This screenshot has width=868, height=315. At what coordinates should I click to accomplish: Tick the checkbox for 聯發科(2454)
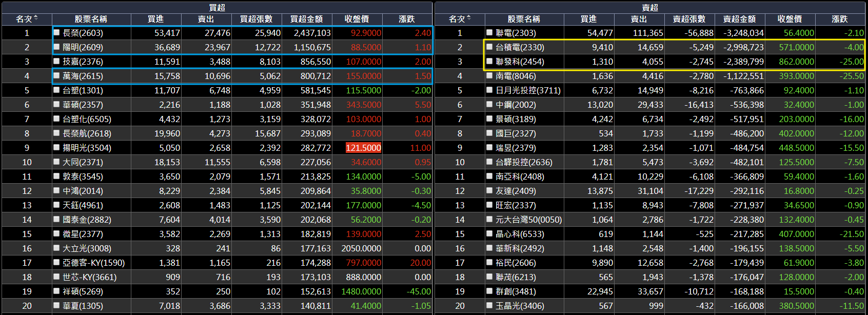click(490, 61)
